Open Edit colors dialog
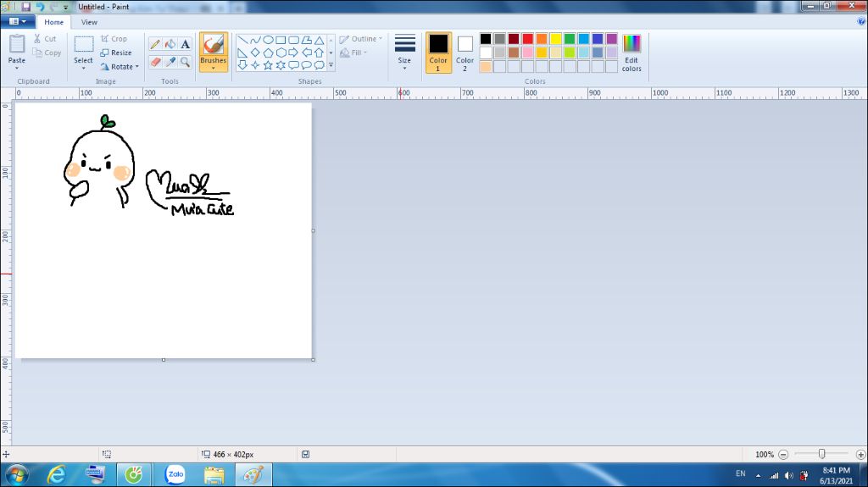Image resolution: width=868 pixels, height=487 pixels. 631,53
